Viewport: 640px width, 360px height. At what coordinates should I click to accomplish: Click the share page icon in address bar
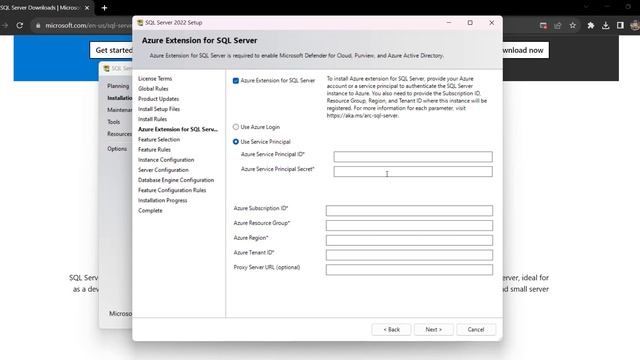tap(558, 25)
